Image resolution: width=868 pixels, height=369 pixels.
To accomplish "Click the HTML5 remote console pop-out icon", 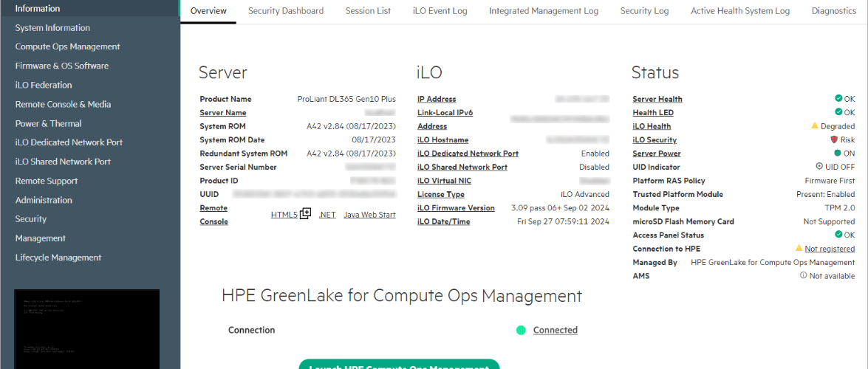I will click(306, 214).
